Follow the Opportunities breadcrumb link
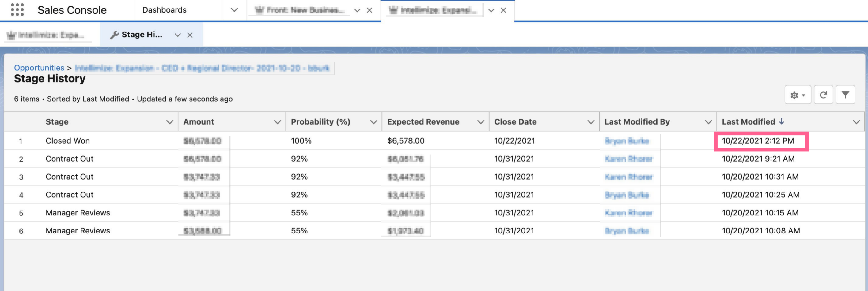This screenshot has height=291, width=868. coord(39,68)
